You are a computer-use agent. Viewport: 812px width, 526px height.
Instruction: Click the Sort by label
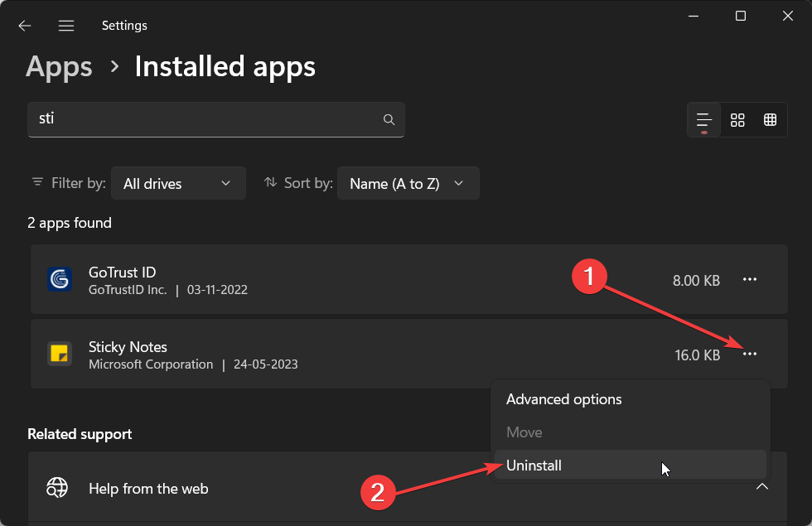[308, 183]
